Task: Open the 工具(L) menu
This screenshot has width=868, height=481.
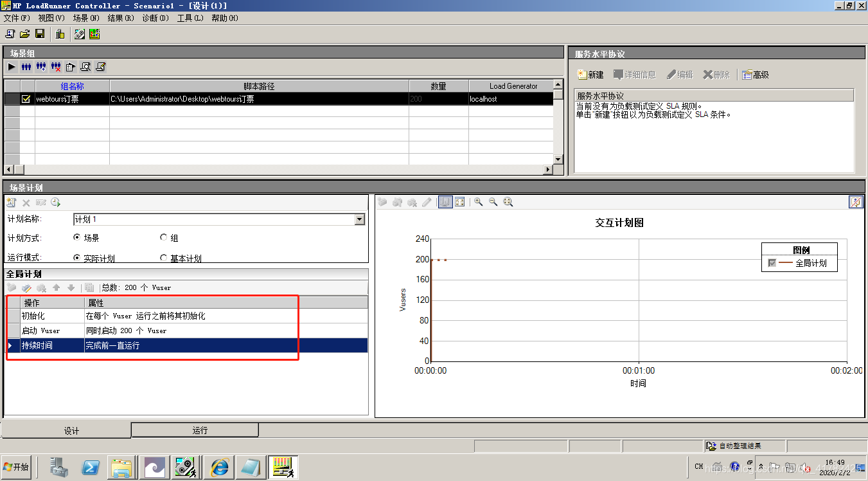Action: coord(190,18)
